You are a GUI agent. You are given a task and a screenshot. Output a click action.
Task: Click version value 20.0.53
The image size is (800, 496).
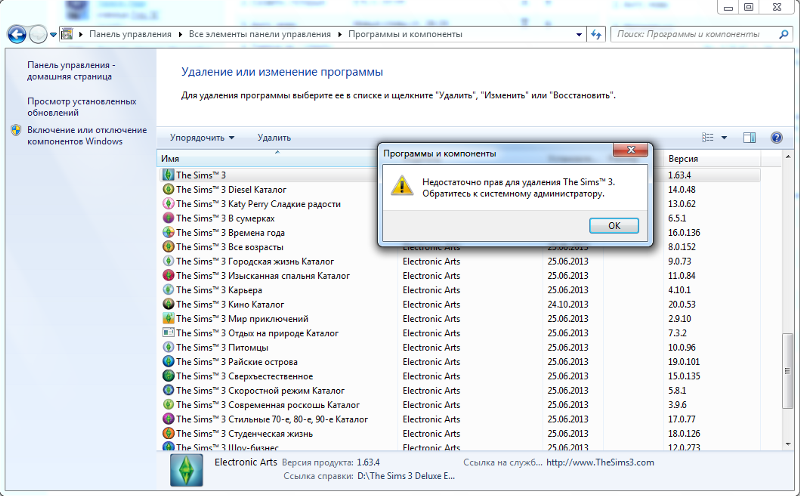pos(682,304)
